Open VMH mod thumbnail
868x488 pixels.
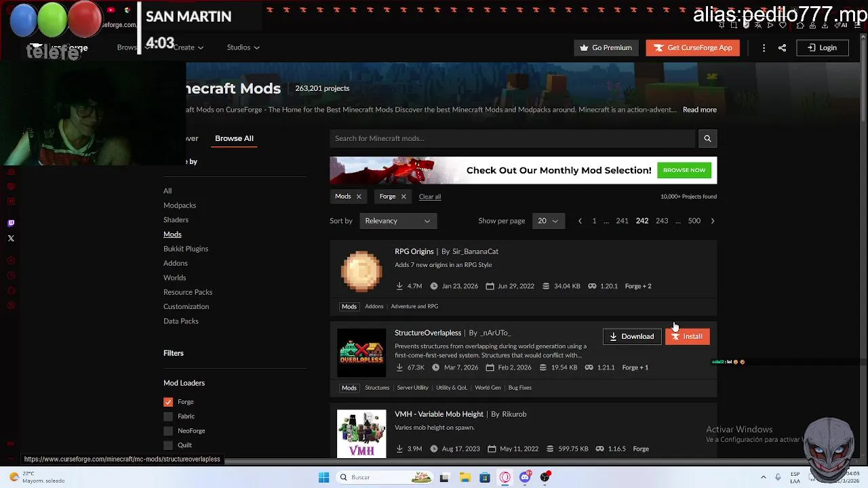coord(361,434)
